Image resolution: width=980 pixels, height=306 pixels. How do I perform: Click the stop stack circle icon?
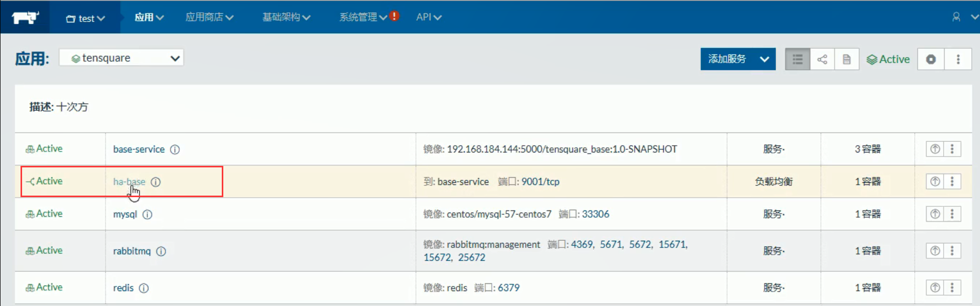point(931,60)
